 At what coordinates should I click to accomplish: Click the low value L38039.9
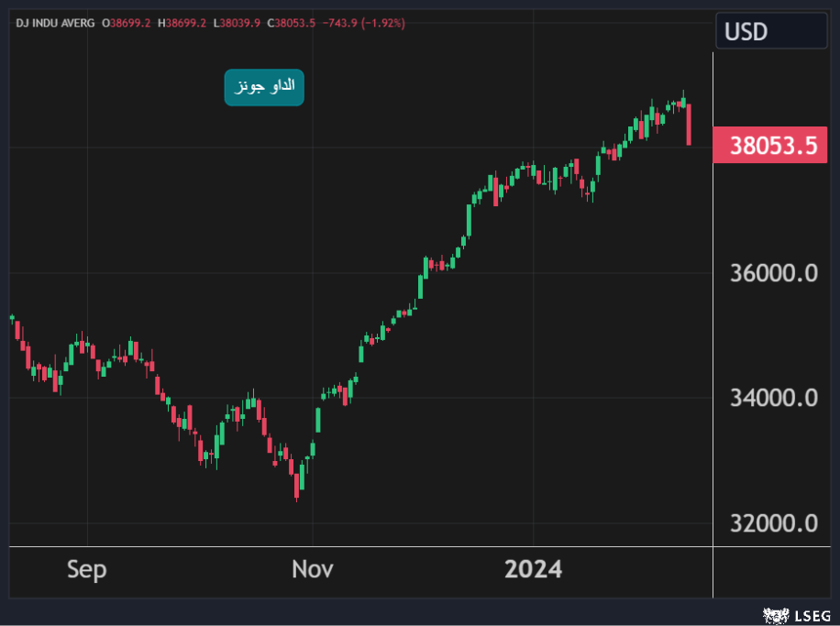[237, 23]
